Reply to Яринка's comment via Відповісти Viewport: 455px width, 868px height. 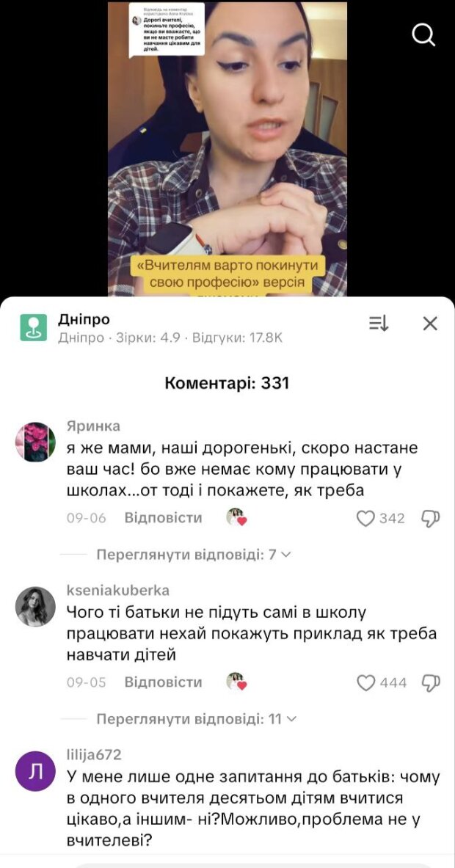[x=164, y=518]
